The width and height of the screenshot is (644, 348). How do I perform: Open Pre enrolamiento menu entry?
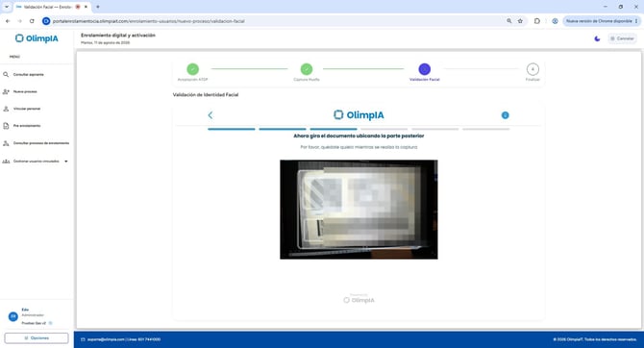(x=27, y=126)
